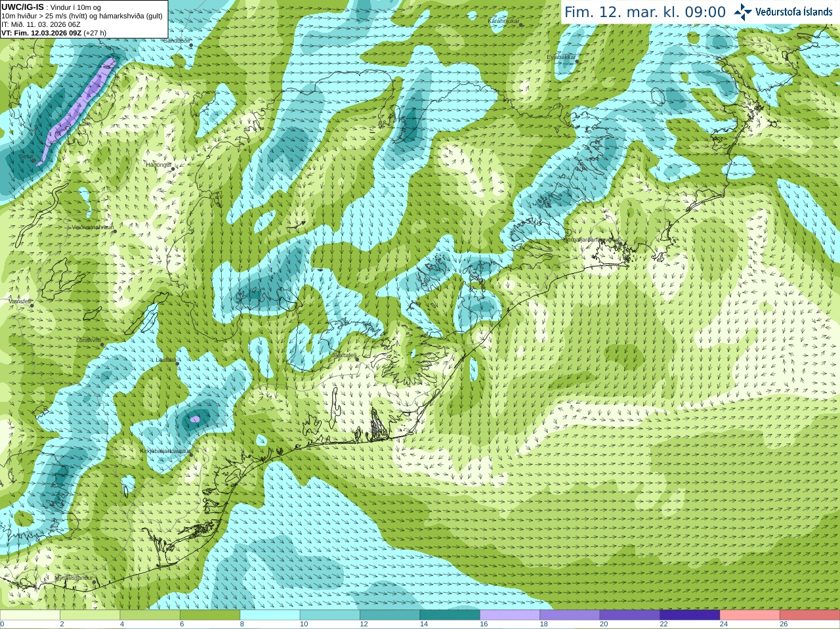Click the '10m hviður > 25 m/s' description line
The image size is (840, 629).
(x=82, y=16)
